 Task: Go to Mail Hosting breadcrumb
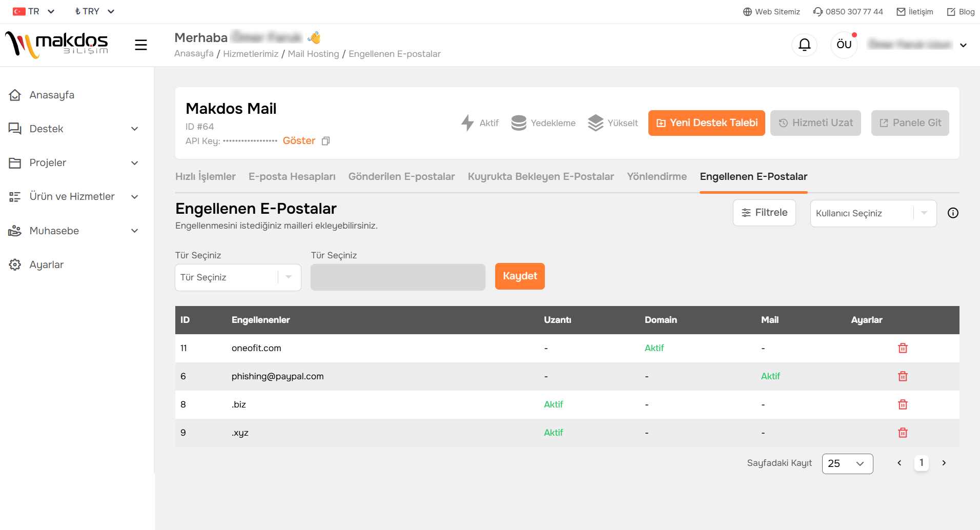(313, 54)
